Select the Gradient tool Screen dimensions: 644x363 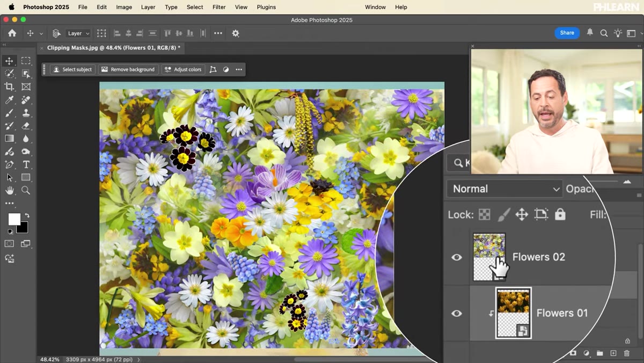click(x=9, y=139)
